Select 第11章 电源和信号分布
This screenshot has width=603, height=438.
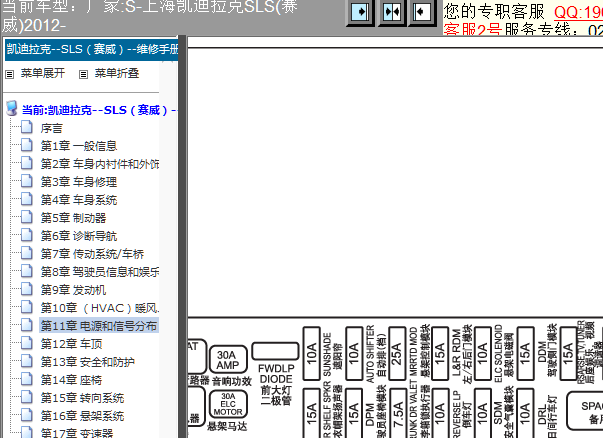pyautogui.click(x=99, y=326)
